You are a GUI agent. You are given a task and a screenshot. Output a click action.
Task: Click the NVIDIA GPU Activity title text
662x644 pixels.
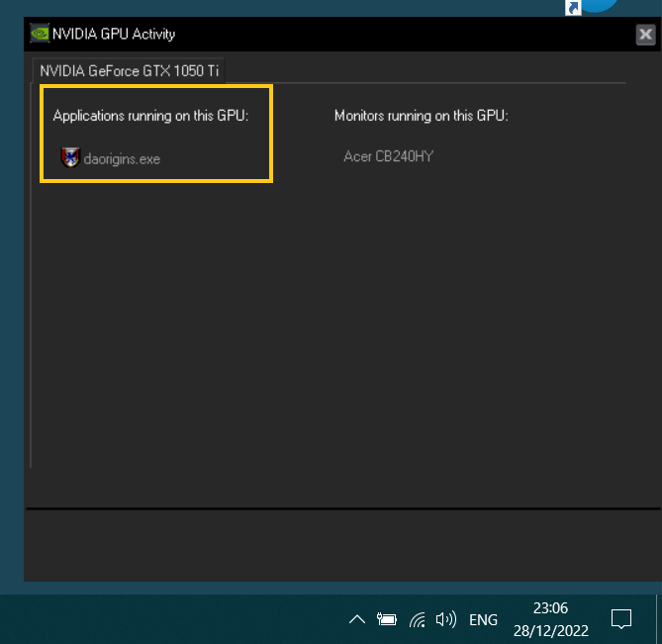(x=114, y=34)
